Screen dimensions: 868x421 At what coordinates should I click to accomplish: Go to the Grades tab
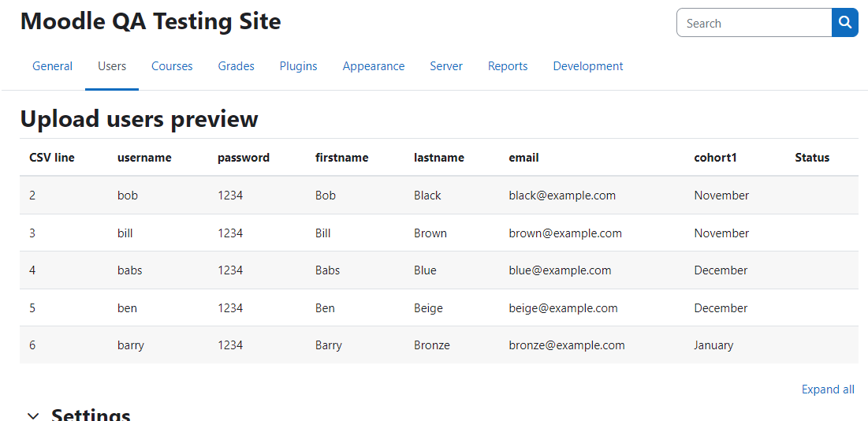pos(237,66)
